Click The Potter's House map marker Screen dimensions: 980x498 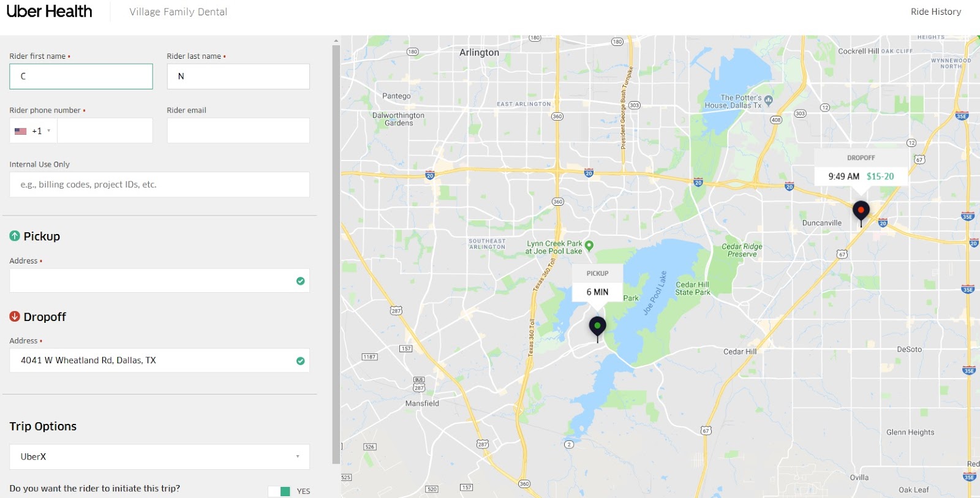[x=769, y=100]
